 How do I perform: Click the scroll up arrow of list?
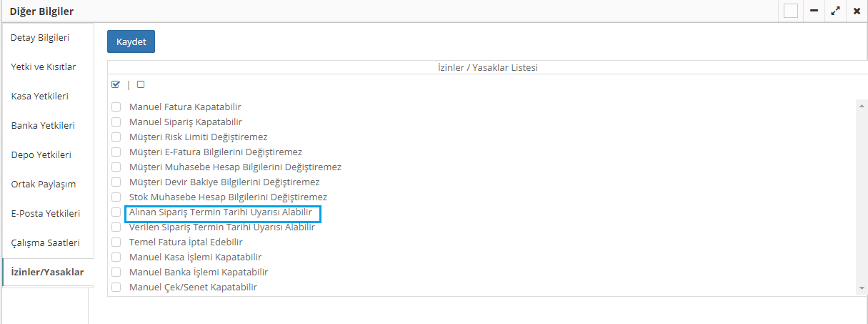[x=862, y=104]
